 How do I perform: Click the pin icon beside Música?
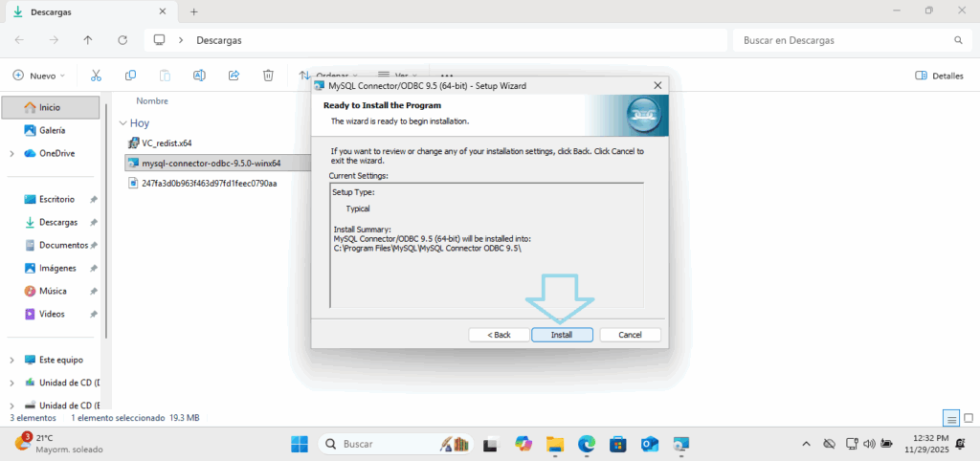[93, 291]
